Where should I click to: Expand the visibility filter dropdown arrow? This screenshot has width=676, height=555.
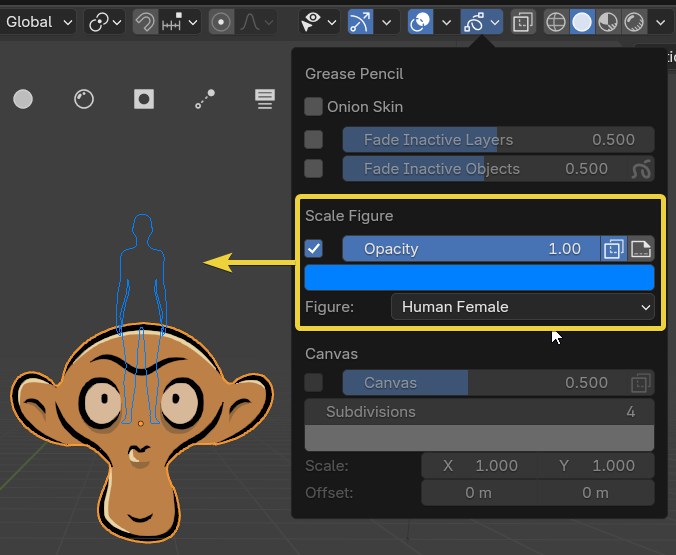click(x=332, y=22)
